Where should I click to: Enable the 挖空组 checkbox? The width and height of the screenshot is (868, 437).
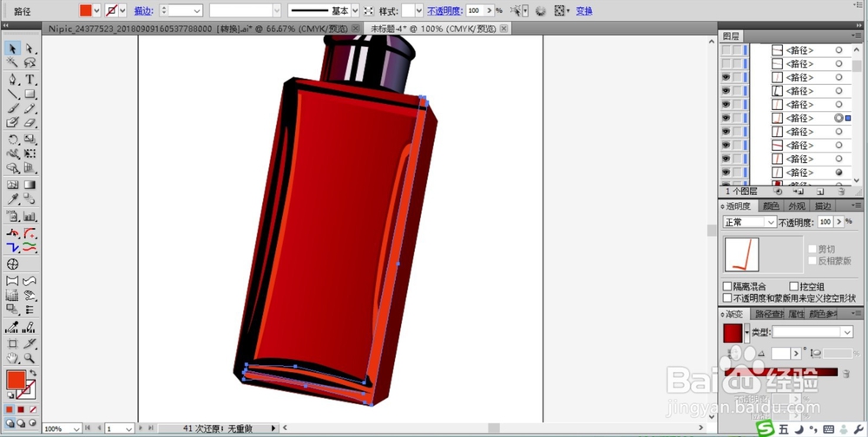794,286
